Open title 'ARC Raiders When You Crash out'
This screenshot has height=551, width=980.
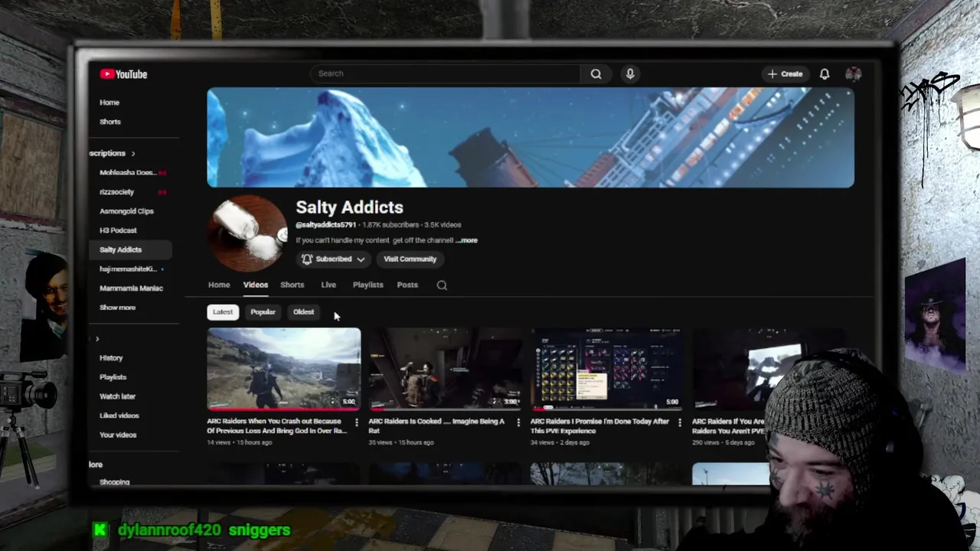point(276,425)
